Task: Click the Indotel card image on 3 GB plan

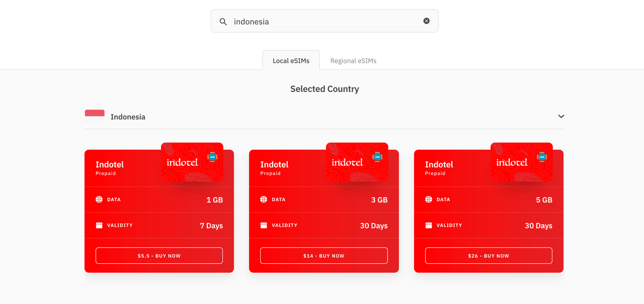Action: (x=357, y=162)
